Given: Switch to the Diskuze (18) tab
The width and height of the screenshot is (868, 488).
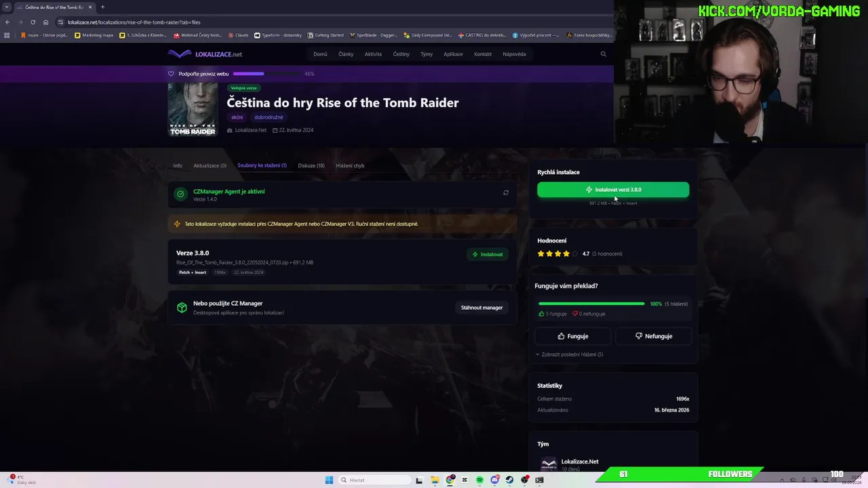Looking at the screenshot, I should click(311, 165).
